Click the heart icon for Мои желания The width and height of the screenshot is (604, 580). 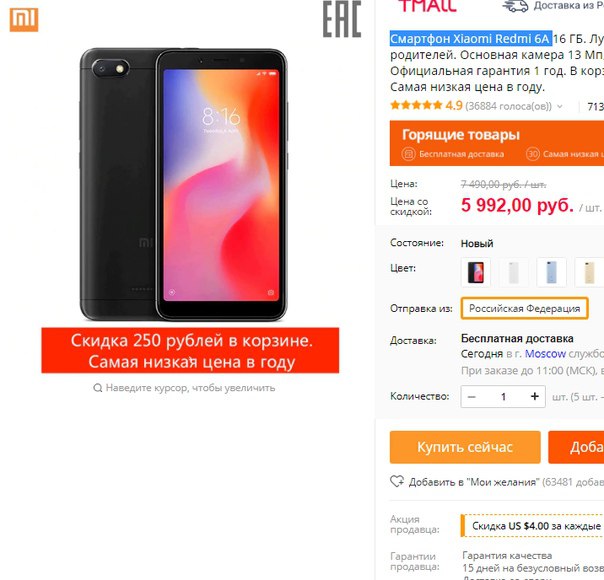tap(397, 481)
